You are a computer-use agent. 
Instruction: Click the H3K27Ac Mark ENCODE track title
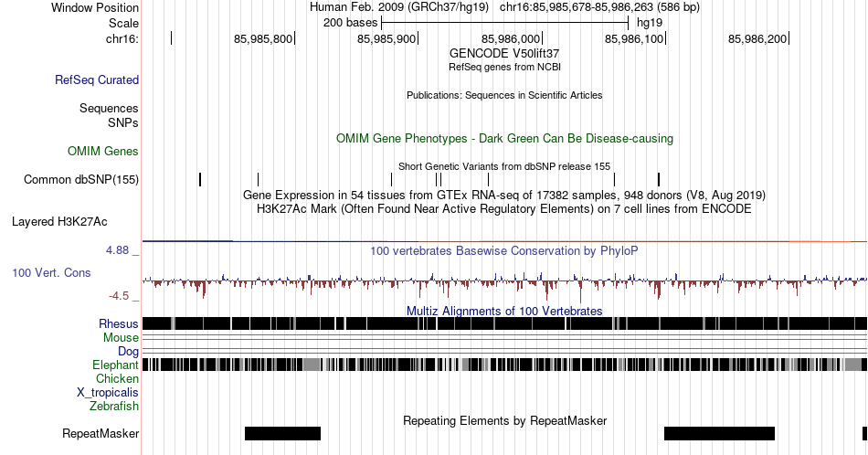[x=504, y=208]
